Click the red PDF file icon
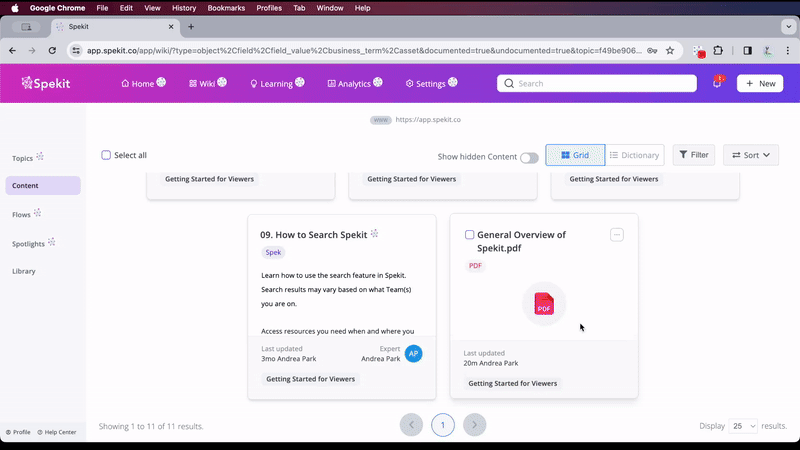The width and height of the screenshot is (800, 450). tap(544, 304)
